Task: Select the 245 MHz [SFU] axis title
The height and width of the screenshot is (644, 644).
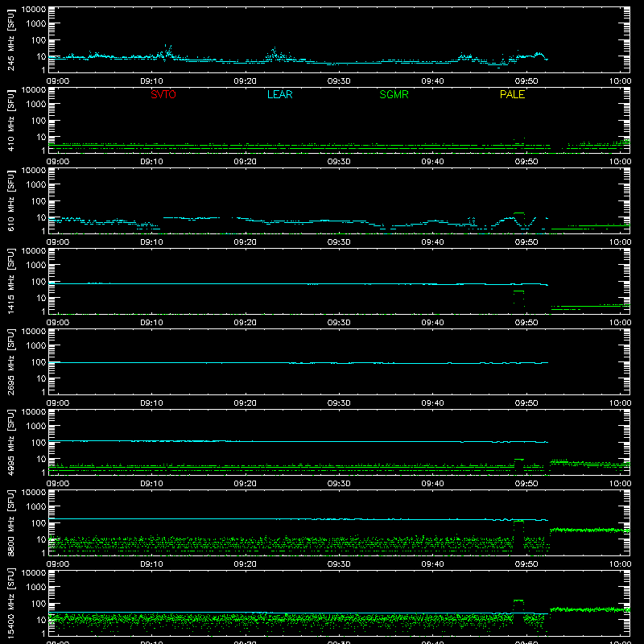Action: click(10, 39)
